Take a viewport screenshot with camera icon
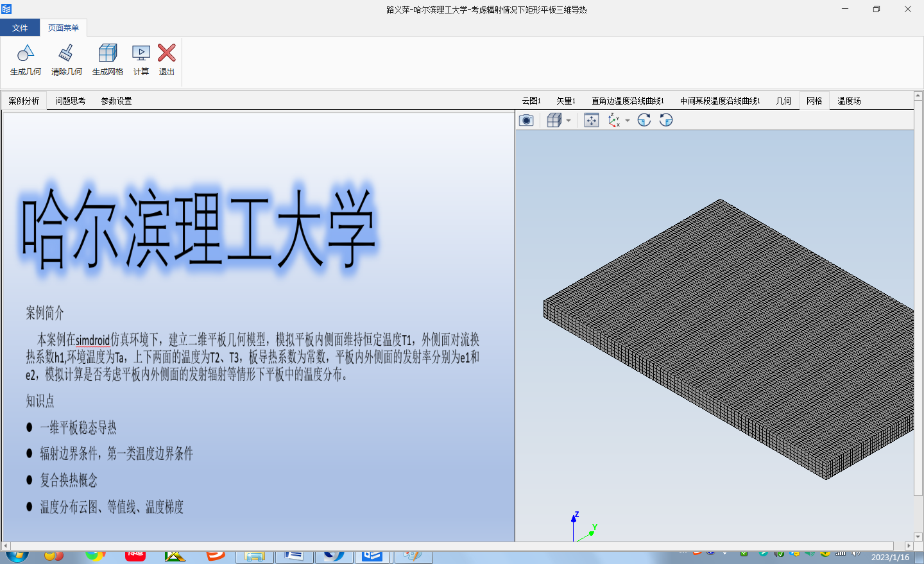Image resolution: width=924 pixels, height=564 pixels. (x=526, y=120)
